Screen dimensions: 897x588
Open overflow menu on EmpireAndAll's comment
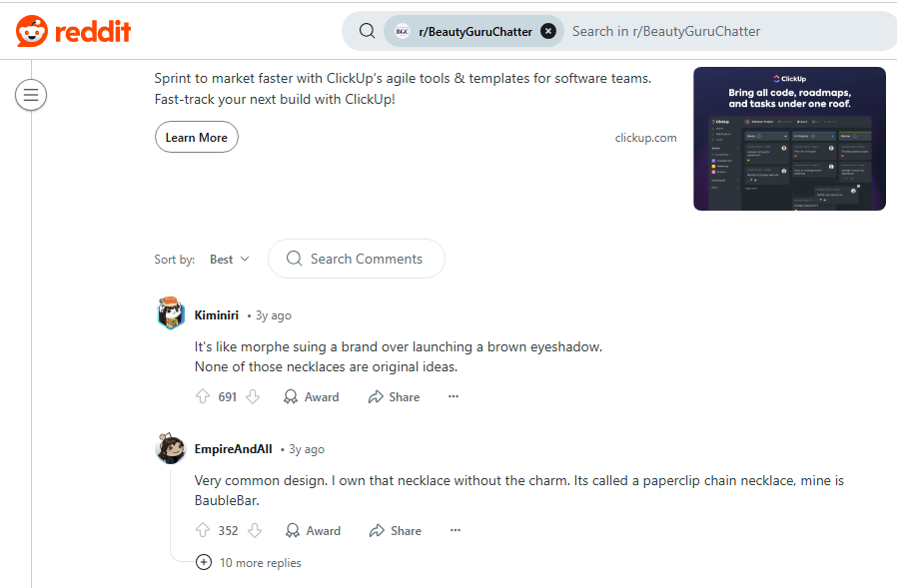455,530
